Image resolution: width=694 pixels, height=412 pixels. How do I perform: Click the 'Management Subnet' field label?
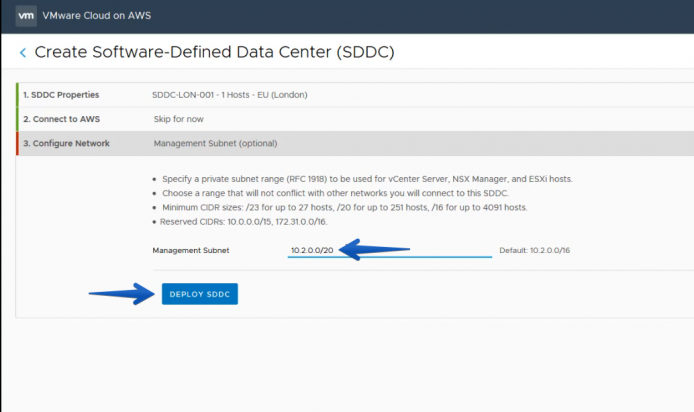191,250
